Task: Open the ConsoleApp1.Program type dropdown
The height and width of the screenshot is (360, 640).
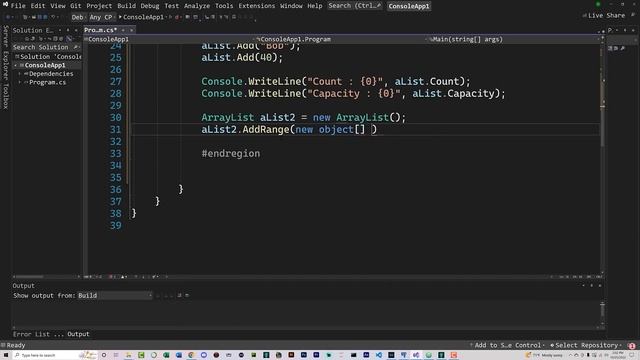Action: click(x=341, y=39)
